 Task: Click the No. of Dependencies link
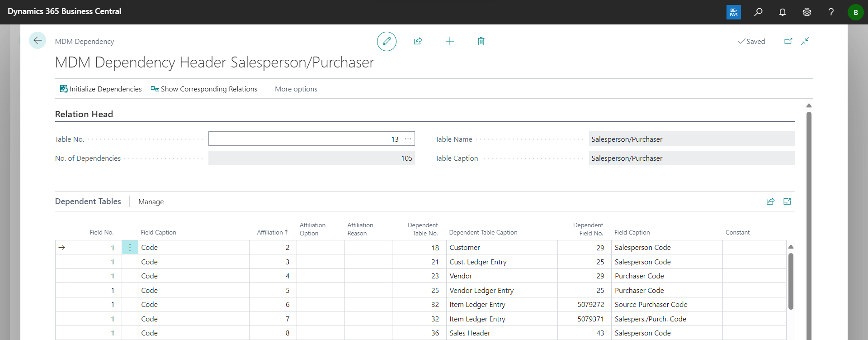point(88,158)
